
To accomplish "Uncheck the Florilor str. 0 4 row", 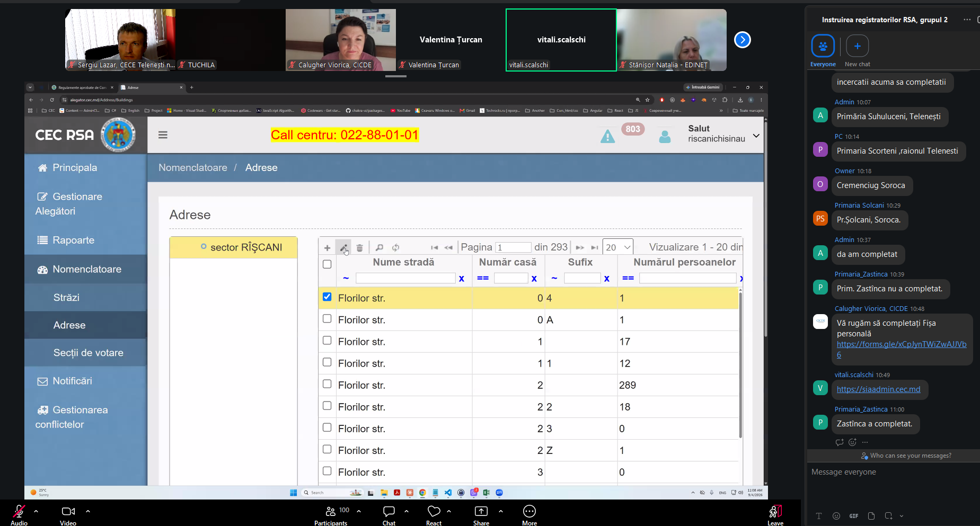I will [x=327, y=297].
